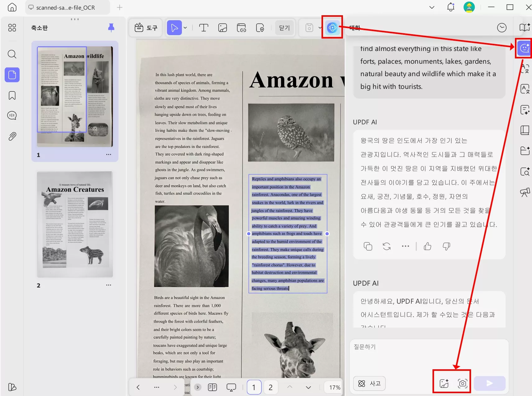Copy the UPDF AI translation response
The height and width of the screenshot is (396, 532).
368,246
